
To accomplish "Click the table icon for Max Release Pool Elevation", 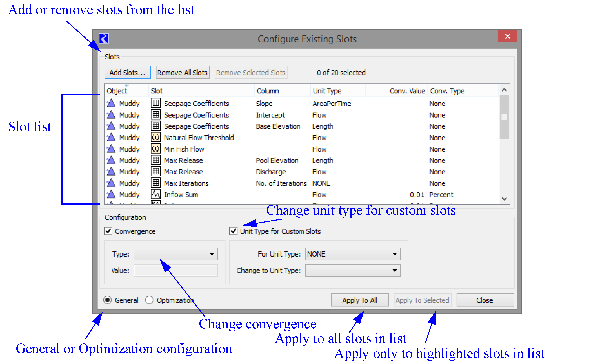I will coord(156,160).
